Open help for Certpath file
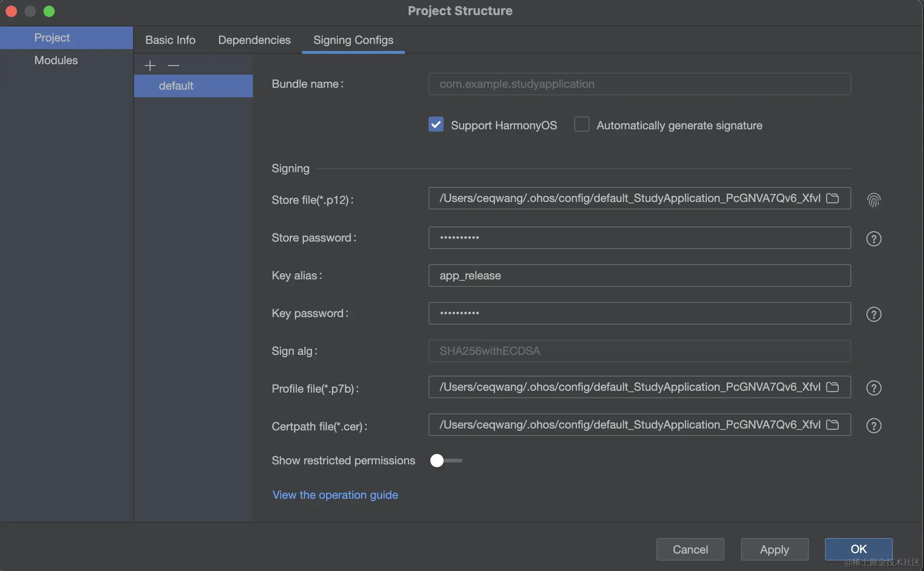 point(874,426)
